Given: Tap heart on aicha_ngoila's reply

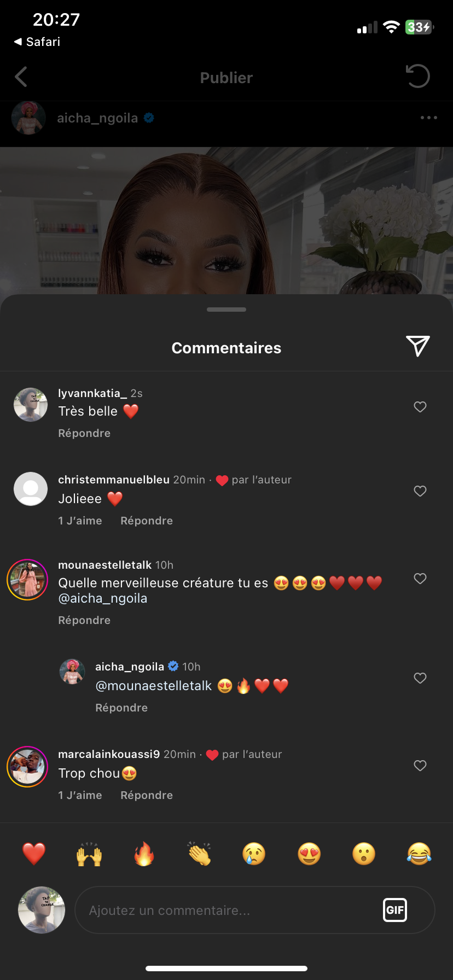Looking at the screenshot, I should point(420,678).
